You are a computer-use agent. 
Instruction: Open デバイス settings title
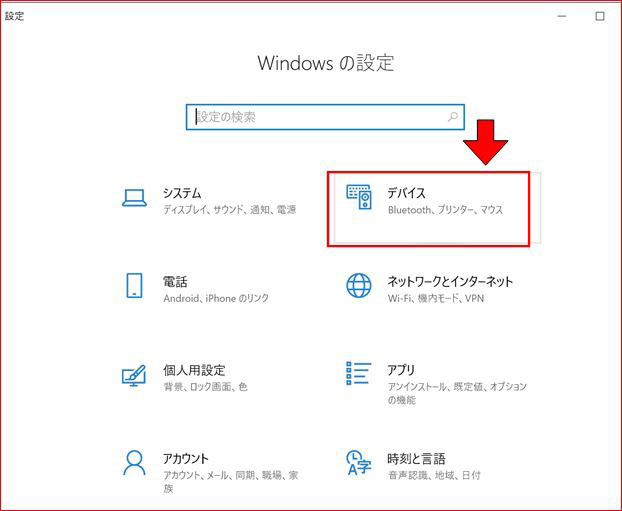[407, 193]
